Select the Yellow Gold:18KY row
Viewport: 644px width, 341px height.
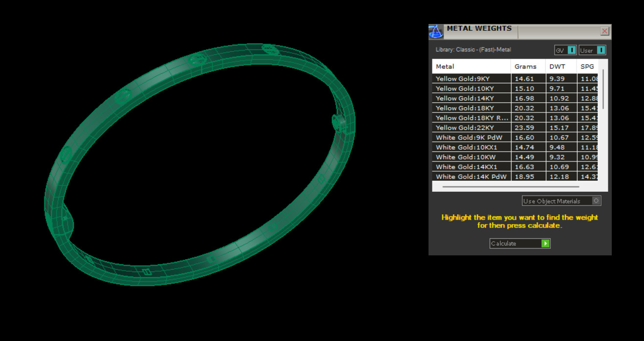pos(515,108)
